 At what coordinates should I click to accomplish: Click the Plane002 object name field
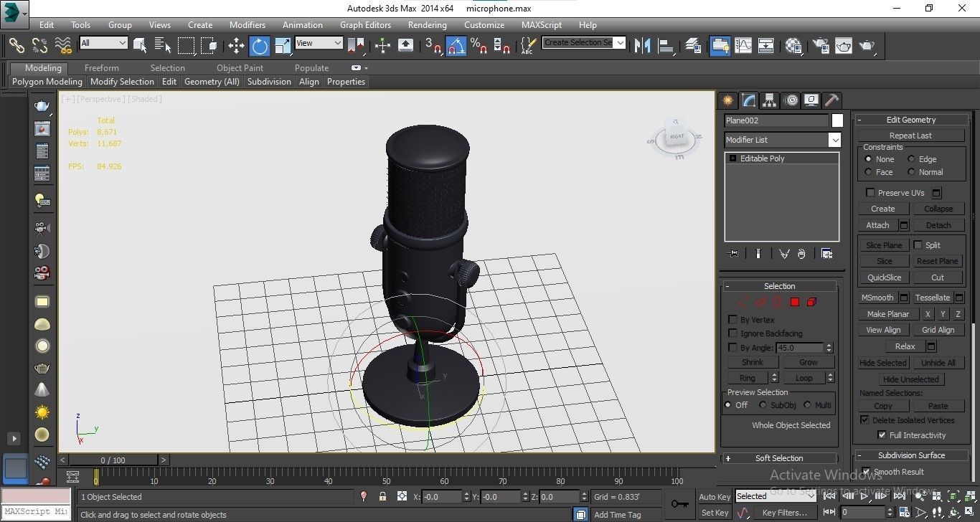pyautogui.click(x=776, y=120)
